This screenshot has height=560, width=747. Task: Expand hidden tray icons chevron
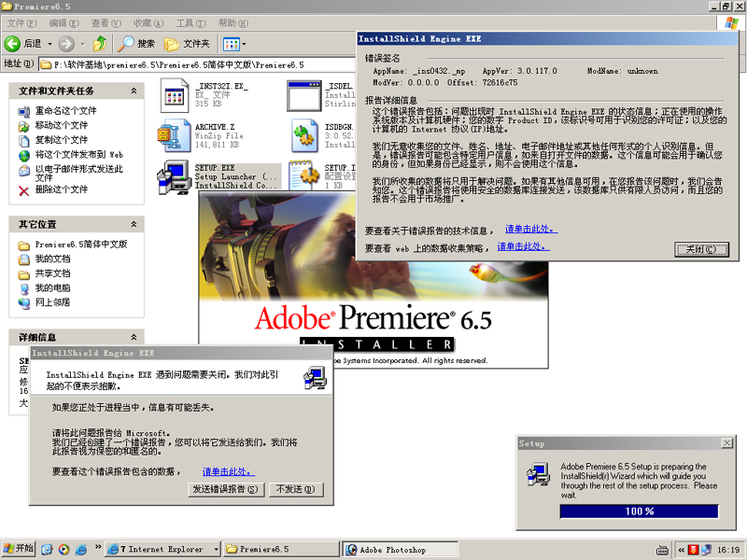[682, 550]
